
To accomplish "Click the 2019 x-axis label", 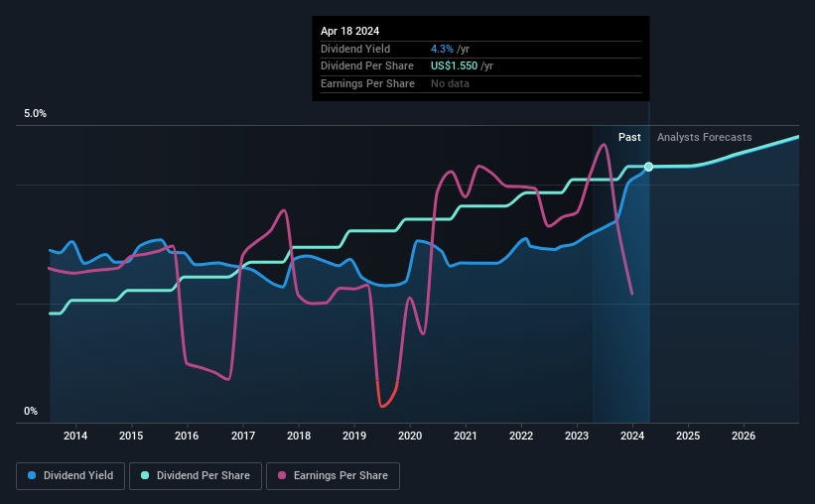I will (x=354, y=436).
